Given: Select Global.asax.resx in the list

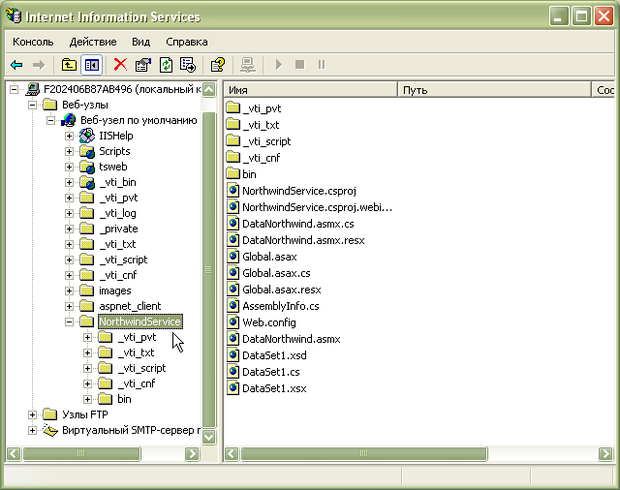Looking at the screenshot, I should pos(282,289).
